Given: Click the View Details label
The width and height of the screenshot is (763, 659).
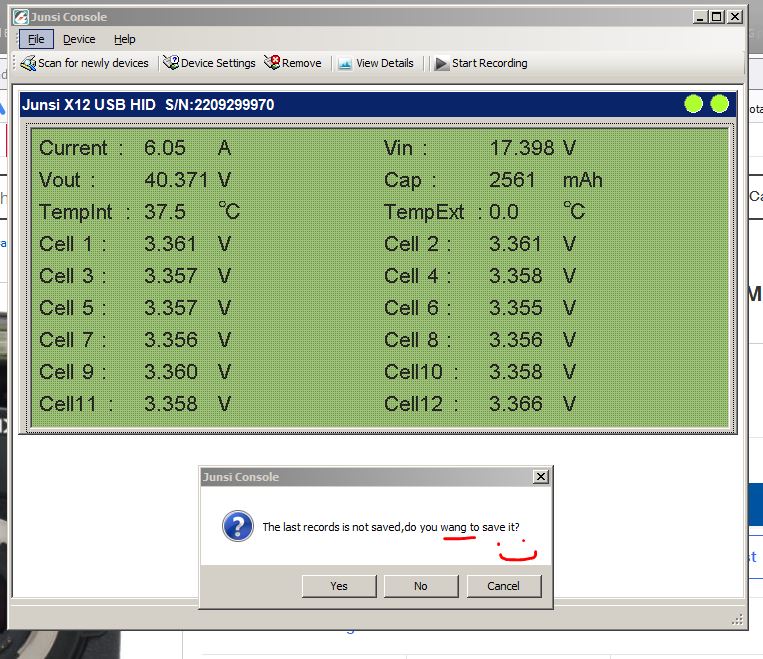Looking at the screenshot, I should click(x=384, y=63).
